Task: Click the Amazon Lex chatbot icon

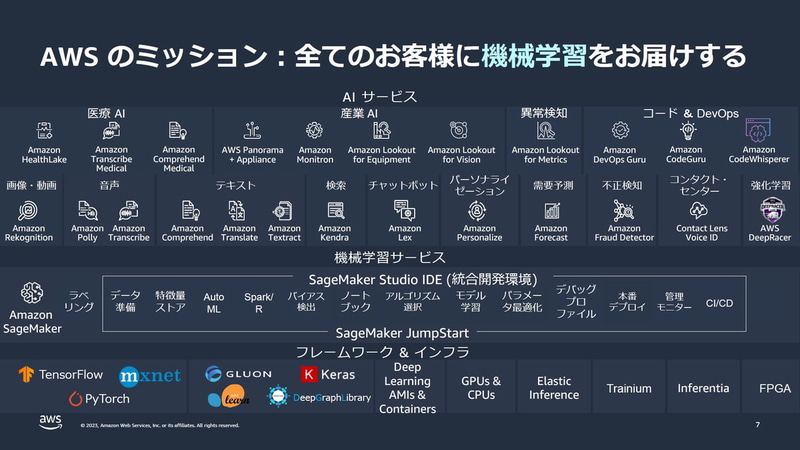Action: 405,211
